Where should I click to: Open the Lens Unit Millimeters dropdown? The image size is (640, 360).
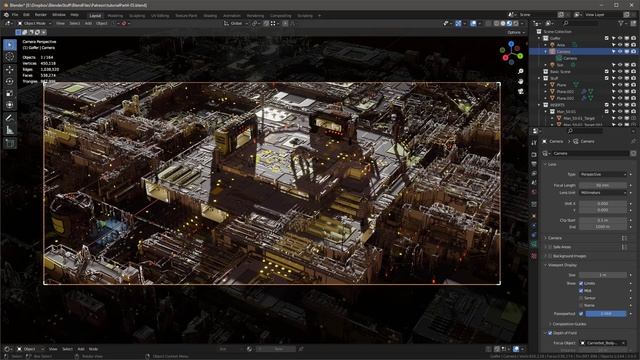(x=603, y=193)
